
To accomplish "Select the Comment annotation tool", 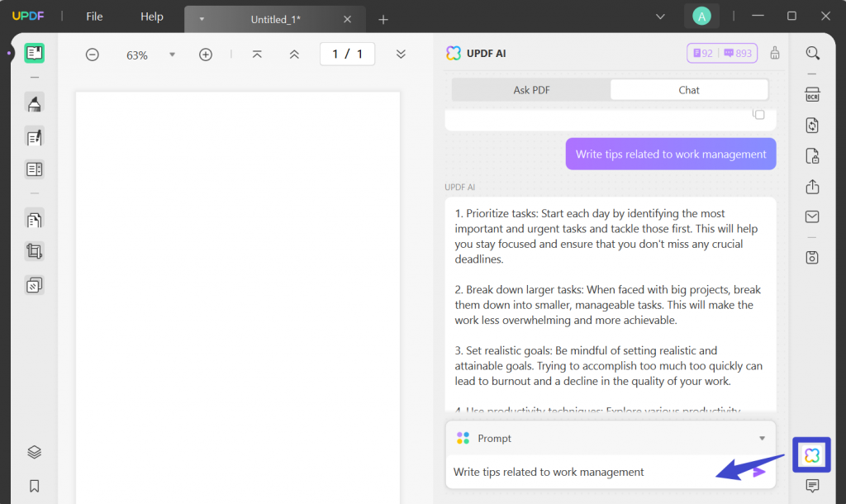I will 35,102.
